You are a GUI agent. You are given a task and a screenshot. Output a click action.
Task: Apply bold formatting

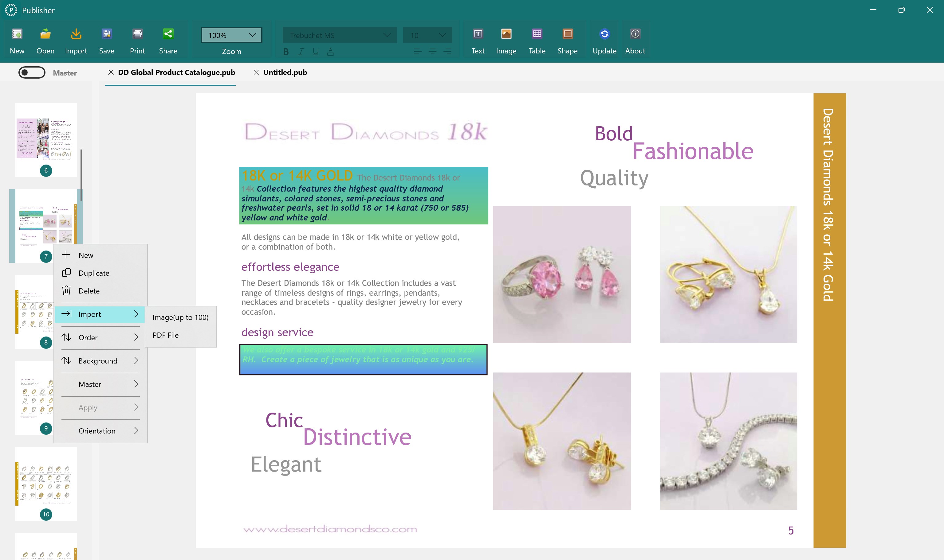[286, 52]
